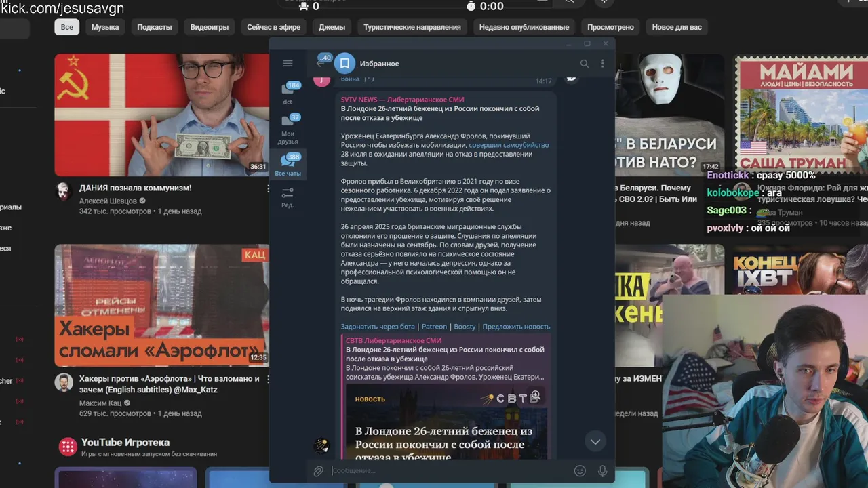This screenshot has height=488, width=868.
Task: Go back using Telegram's back arrow
Action: pyautogui.click(x=319, y=63)
